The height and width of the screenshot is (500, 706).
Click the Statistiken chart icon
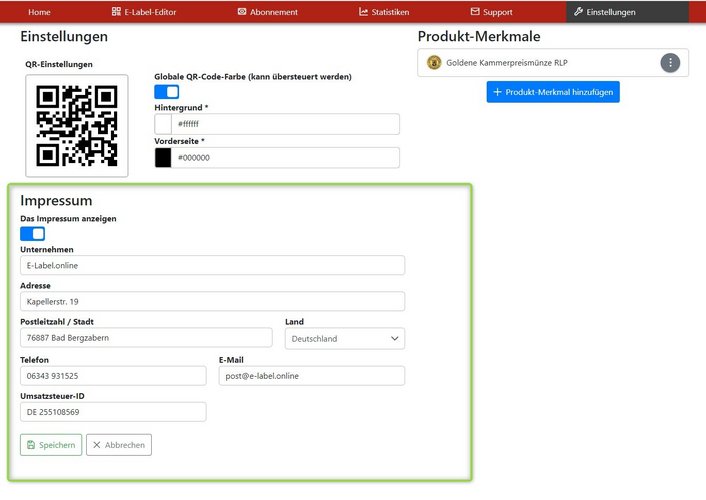click(x=363, y=12)
